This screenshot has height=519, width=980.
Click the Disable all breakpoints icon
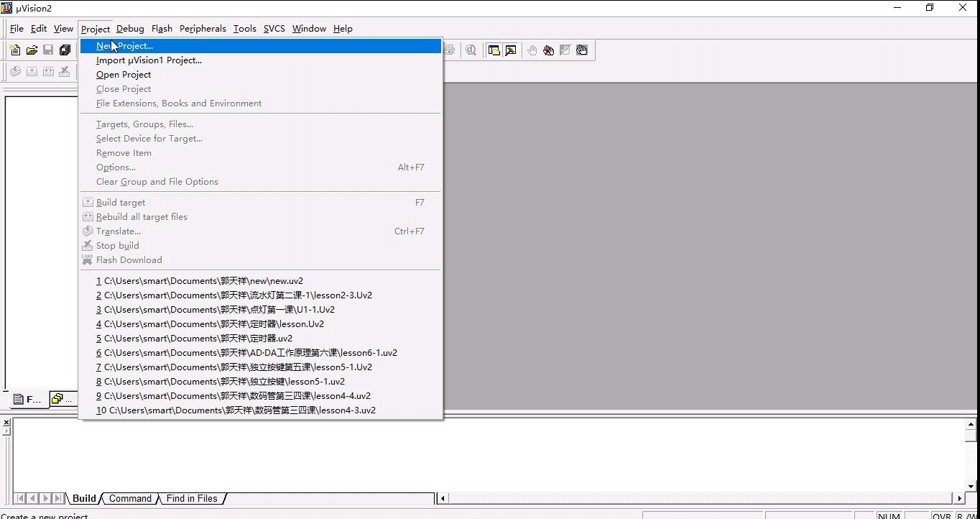point(582,50)
